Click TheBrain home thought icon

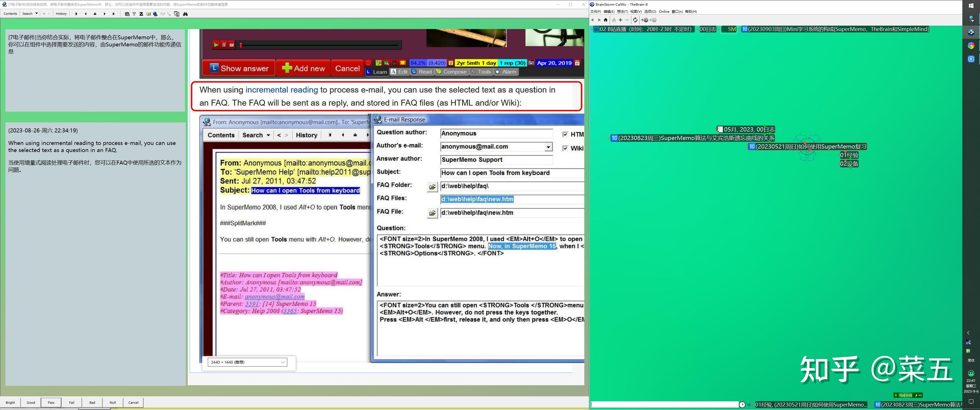coord(606,20)
